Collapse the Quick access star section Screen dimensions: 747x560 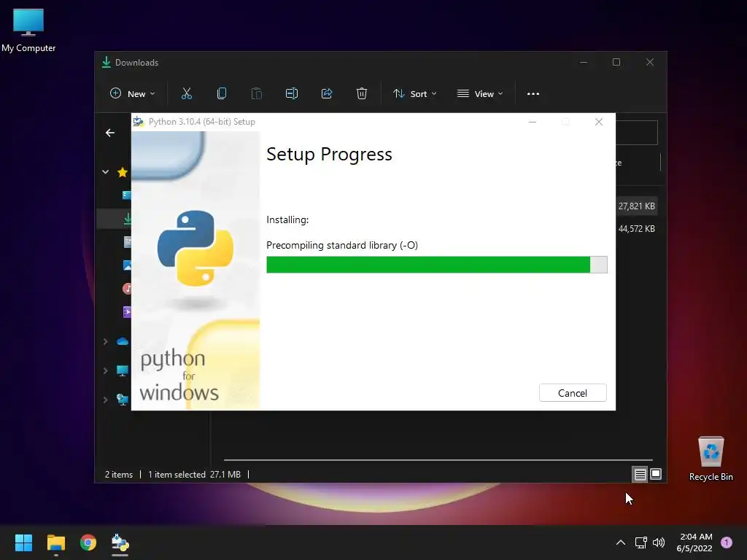tap(105, 172)
